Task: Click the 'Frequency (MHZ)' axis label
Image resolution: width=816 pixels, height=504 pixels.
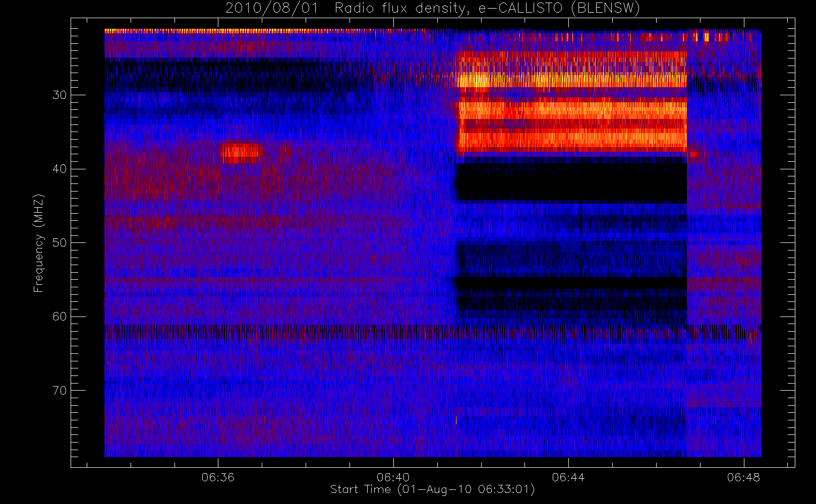Action: [38, 243]
